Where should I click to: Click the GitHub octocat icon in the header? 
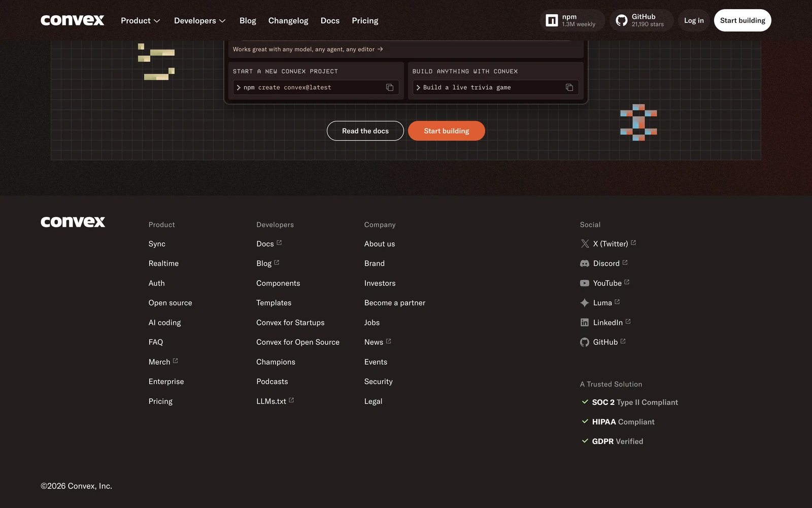tap(622, 20)
